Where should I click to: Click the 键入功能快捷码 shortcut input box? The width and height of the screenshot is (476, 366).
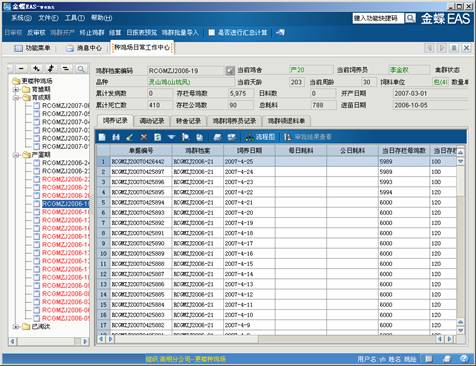pyautogui.click(x=378, y=18)
